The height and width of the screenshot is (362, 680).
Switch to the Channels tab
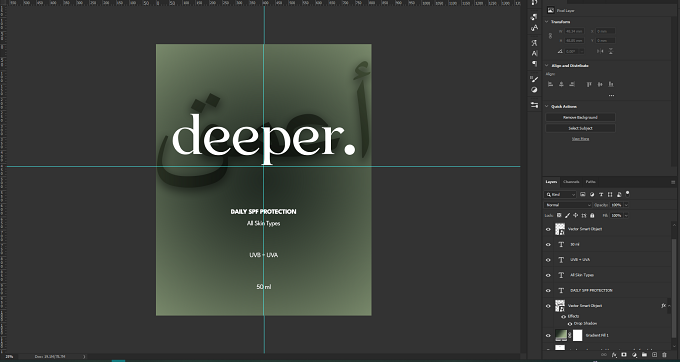click(571, 182)
